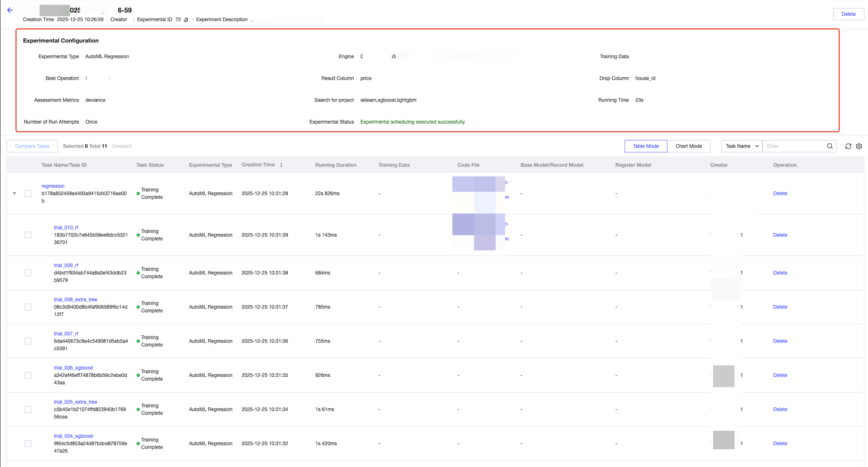Image resolution: width=868 pixels, height=467 pixels.
Task: Refresh the task list
Action: [848, 146]
